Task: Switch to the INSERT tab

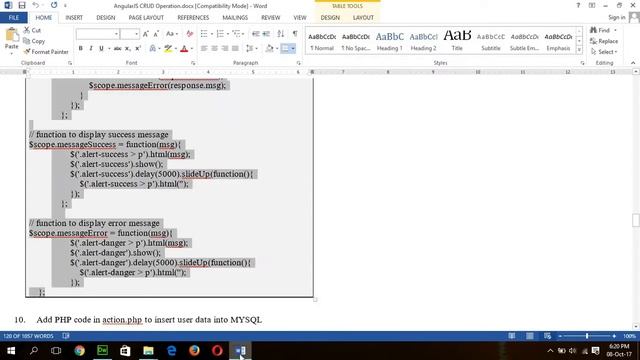Action: (x=74, y=18)
